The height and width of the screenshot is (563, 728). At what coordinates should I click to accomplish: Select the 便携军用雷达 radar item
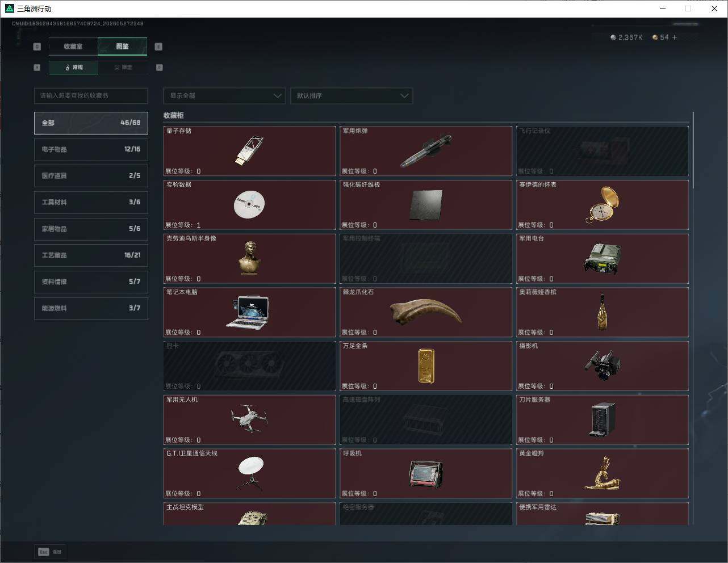[602, 514]
